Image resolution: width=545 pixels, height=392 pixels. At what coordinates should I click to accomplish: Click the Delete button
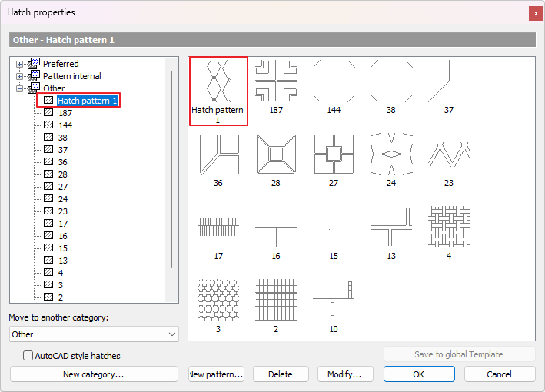point(281,374)
